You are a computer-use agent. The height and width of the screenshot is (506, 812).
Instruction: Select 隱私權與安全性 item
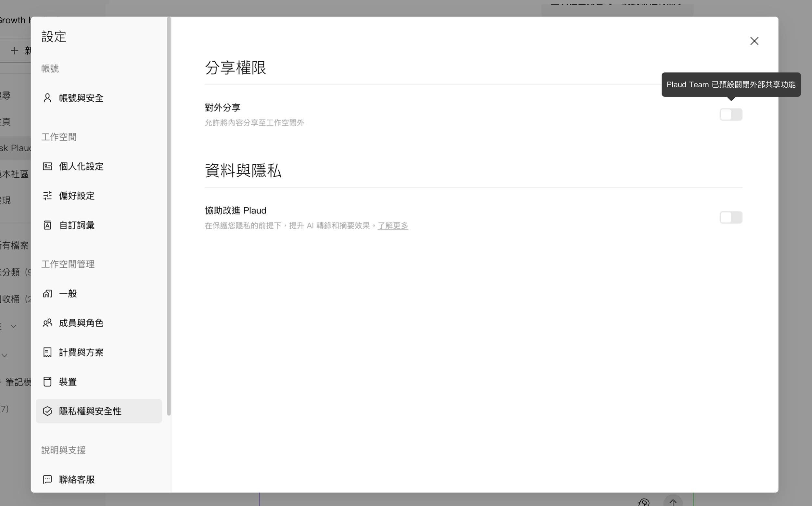coord(99,411)
